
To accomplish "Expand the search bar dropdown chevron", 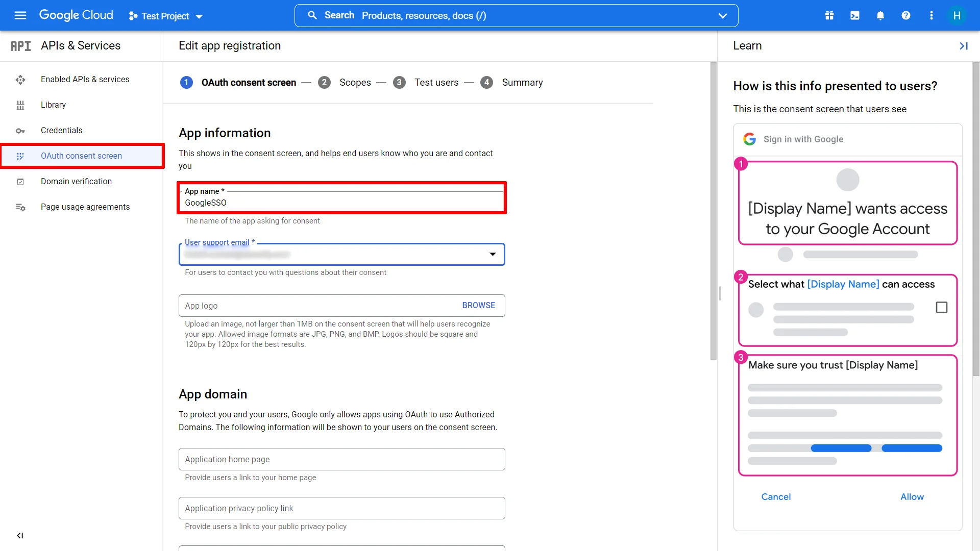I will (x=723, y=15).
